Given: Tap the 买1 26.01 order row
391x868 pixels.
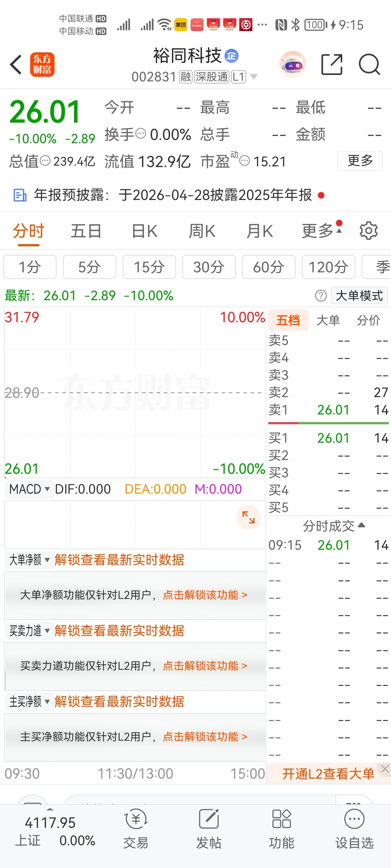Looking at the screenshot, I should click(x=328, y=438).
